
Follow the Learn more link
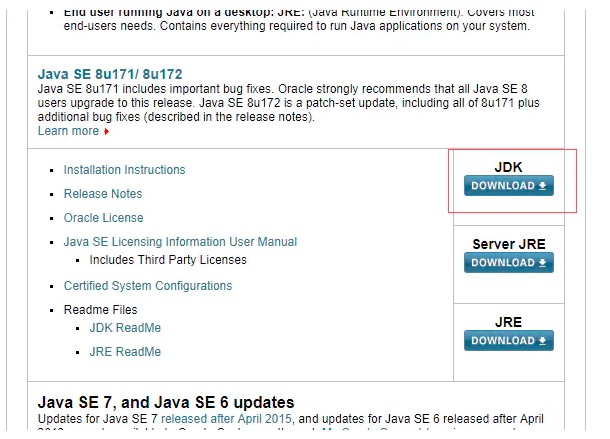pos(68,131)
